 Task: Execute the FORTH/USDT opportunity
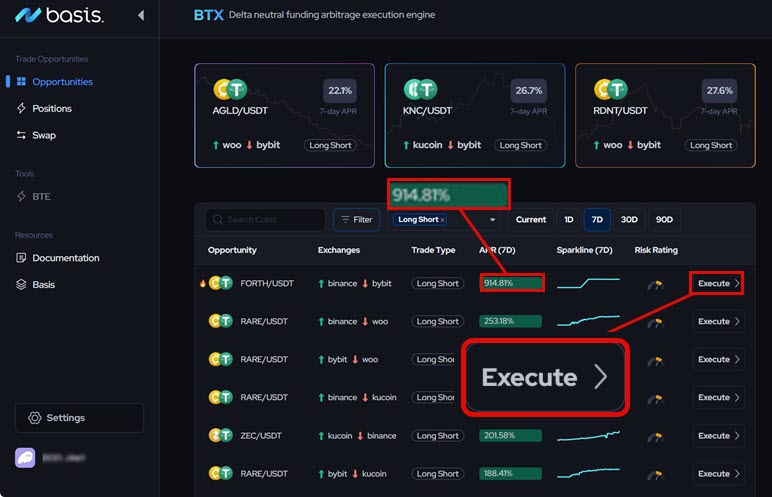[x=718, y=283]
